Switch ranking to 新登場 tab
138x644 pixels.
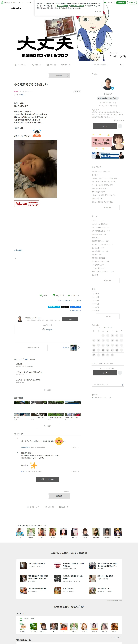pyautogui.click(x=26, y=618)
